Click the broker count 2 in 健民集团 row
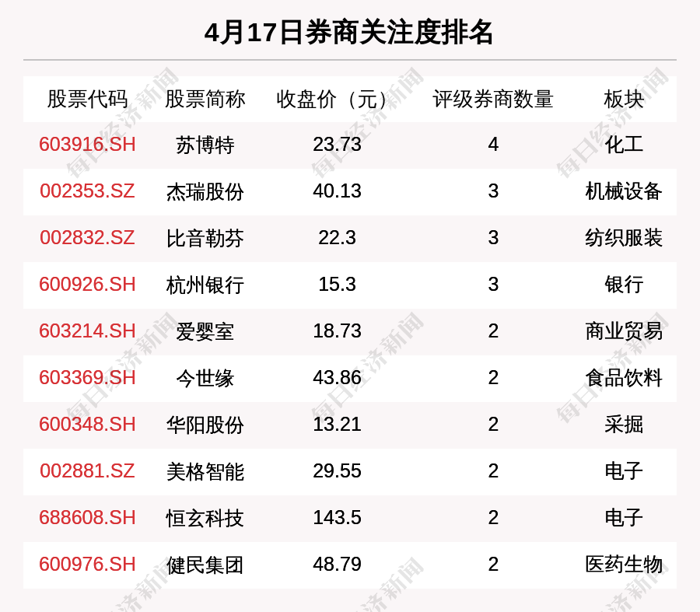This screenshot has width=700, height=612. 493,565
